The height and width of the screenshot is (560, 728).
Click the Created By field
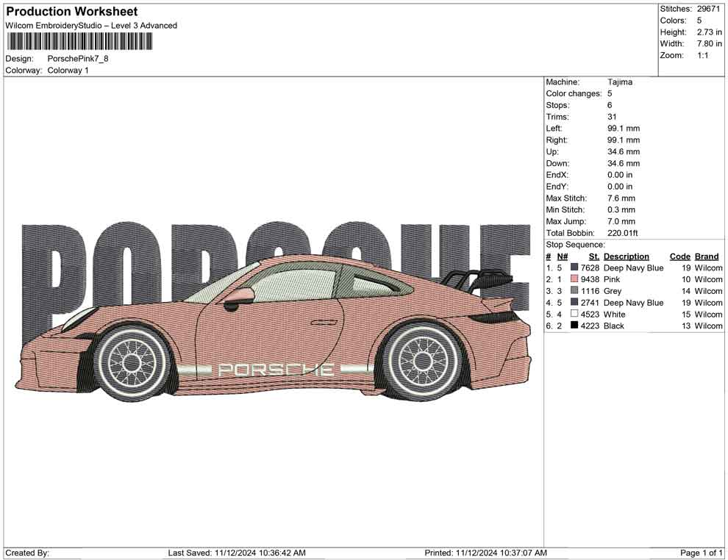coord(28,553)
